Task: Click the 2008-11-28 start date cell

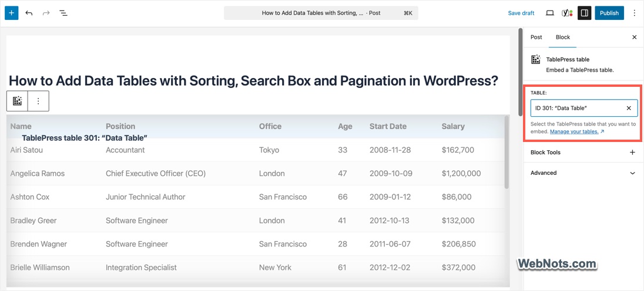Action: (390, 150)
